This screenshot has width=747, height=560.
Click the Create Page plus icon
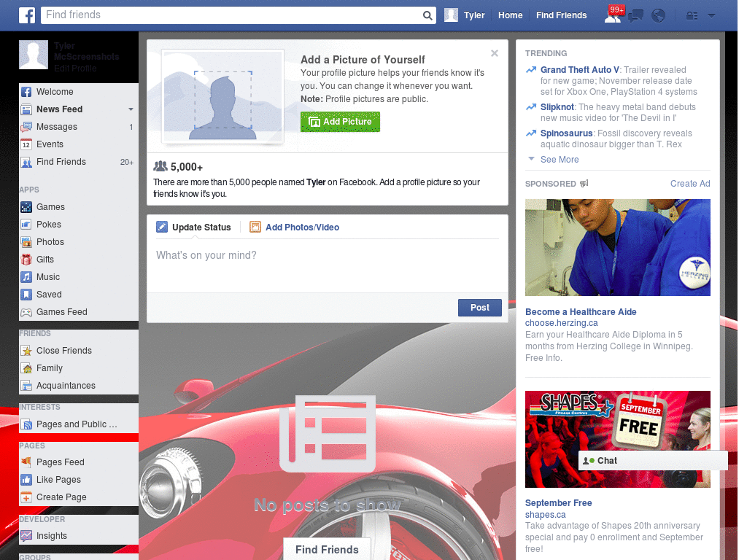[26, 497]
